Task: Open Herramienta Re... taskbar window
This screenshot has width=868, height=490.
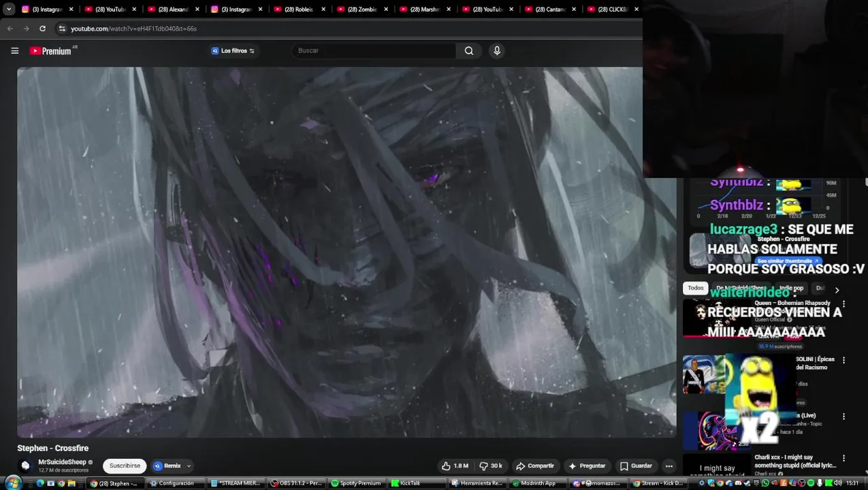Action: click(x=478, y=483)
